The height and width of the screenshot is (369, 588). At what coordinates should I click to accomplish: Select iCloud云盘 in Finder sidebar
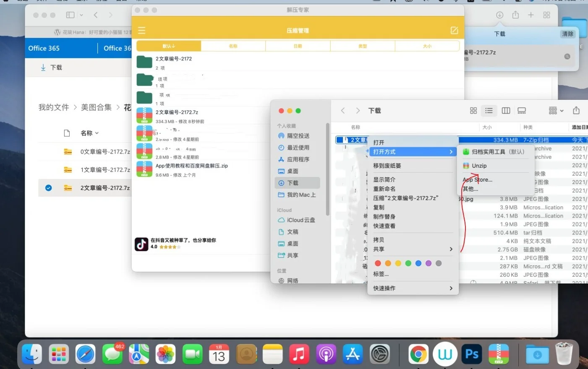click(x=298, y=220)
